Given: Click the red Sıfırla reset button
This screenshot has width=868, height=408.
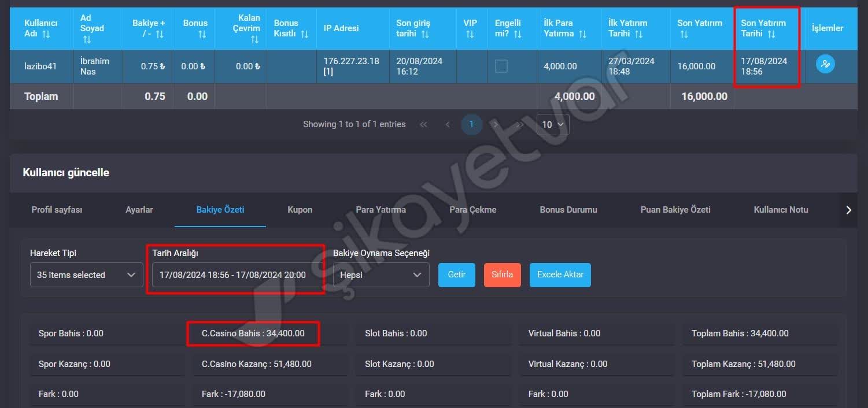Looking at the screenshot, I should pos(502,275).
